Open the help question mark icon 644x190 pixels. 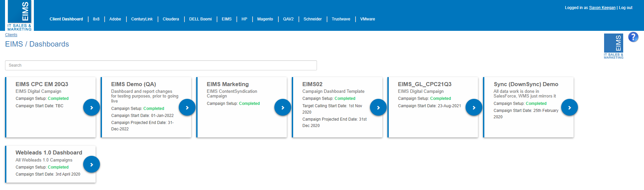[633, 37]
